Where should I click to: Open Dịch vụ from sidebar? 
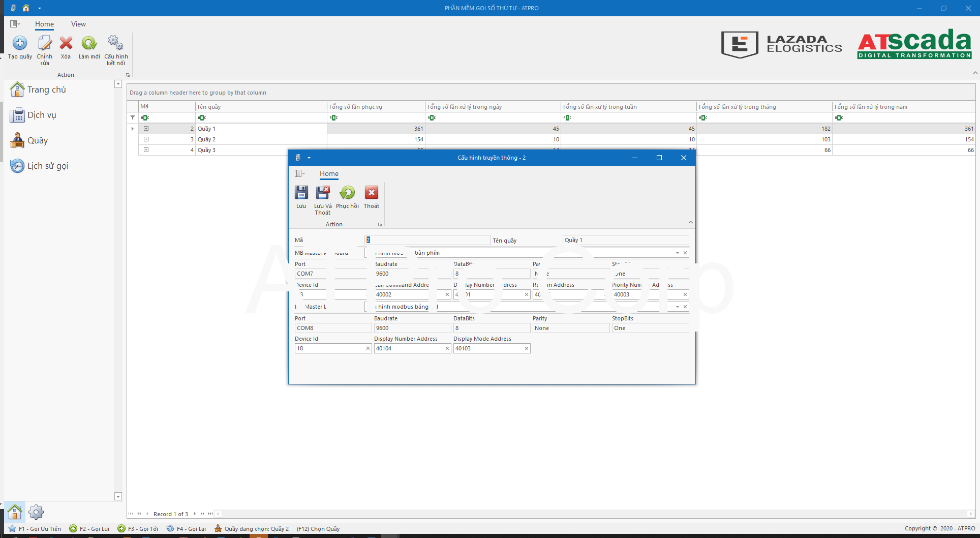tap(42, 115)
